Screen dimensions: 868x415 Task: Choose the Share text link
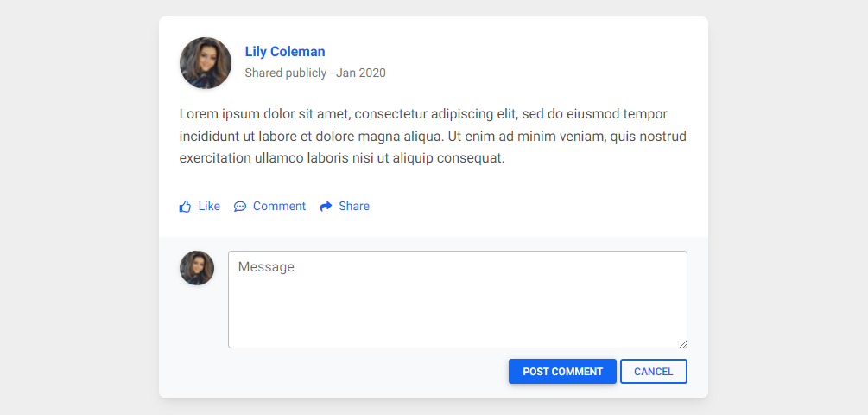pos(354,206)
